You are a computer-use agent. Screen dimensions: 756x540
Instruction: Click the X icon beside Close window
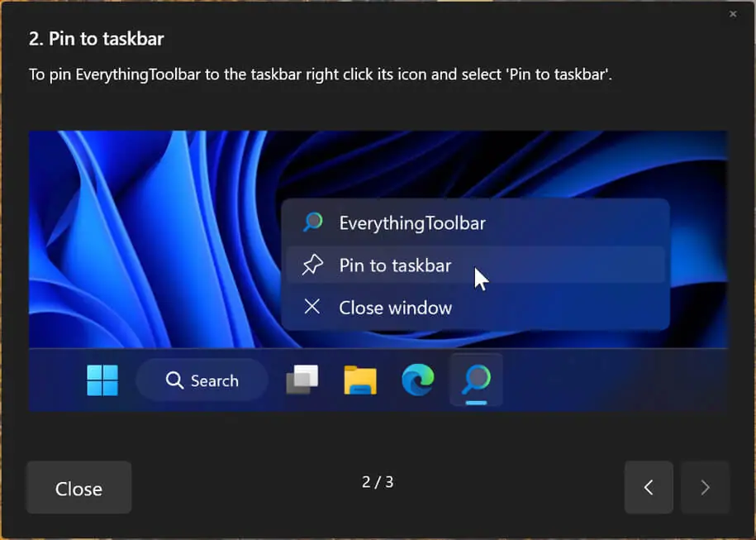(312, 307)
